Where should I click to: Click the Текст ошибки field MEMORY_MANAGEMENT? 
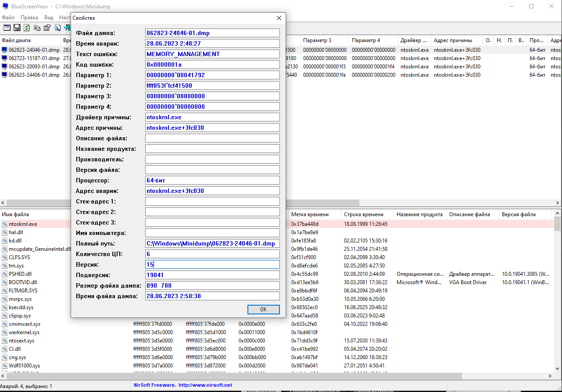click(x=212, y=54)
